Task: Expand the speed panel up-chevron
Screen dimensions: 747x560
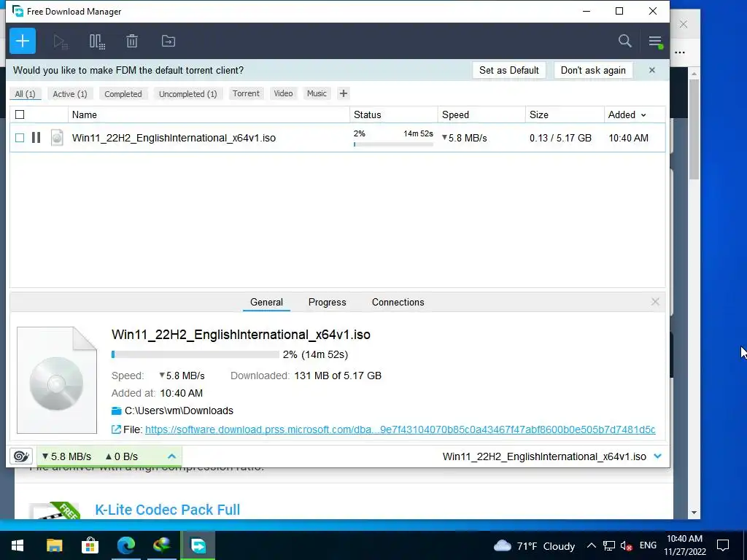Action: 172,456
